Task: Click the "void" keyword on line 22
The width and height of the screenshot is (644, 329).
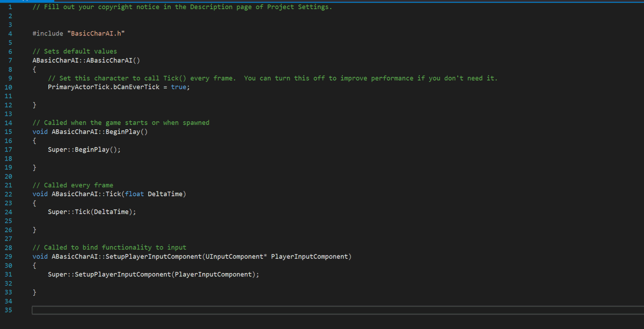Action: point(40,194)
